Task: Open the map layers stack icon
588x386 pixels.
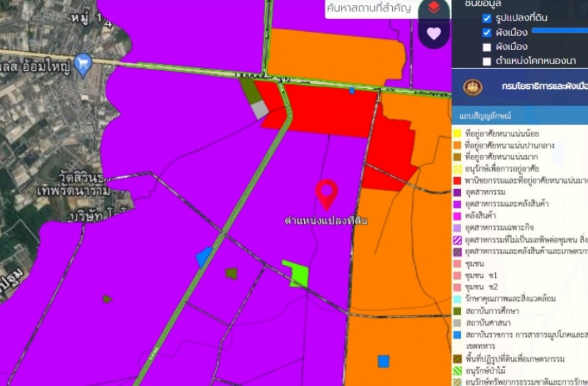Action: coord(433,8)
